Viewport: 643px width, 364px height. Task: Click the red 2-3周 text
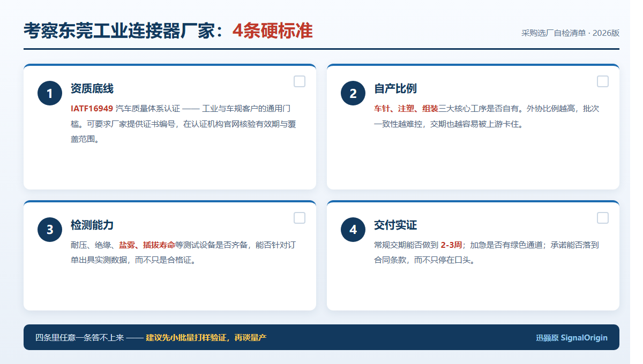click(451, 245)
